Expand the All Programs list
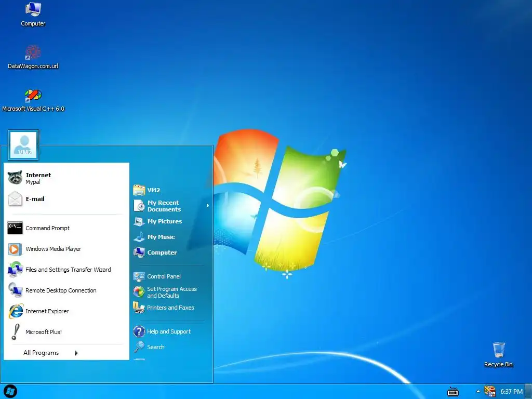The height and width of the screenshot is (399, 532). (x=51, y=353)
